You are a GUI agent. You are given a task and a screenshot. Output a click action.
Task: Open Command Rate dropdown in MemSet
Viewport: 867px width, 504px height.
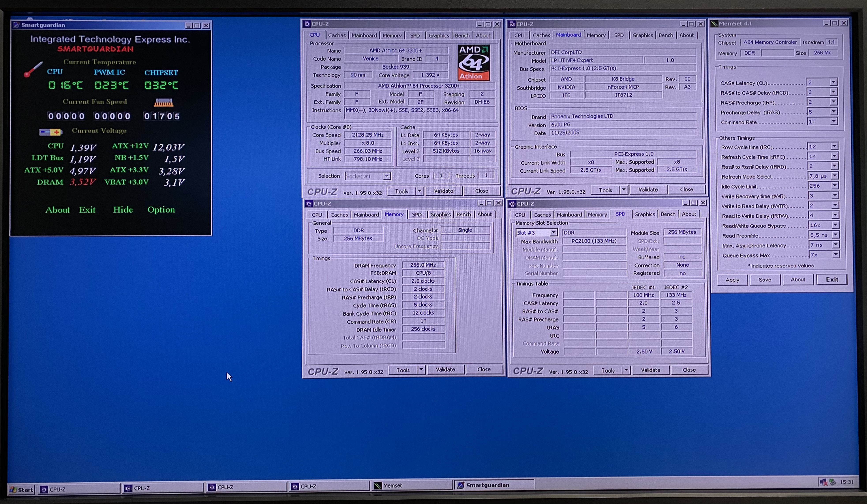tap(833, 121)
